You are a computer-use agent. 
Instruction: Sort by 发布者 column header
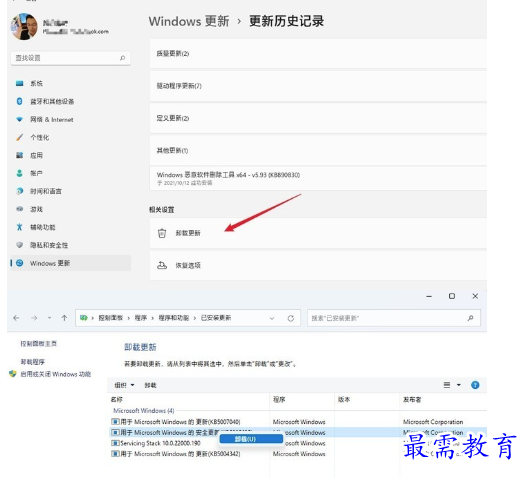[x=443, y=399]
